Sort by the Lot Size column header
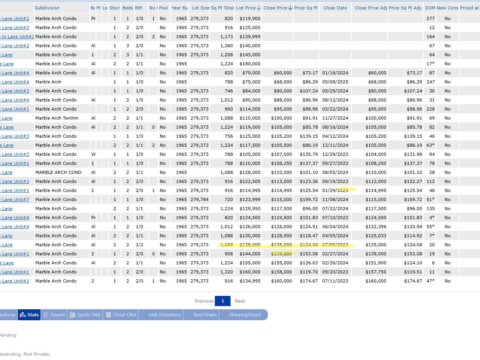Image resolution: width=480 pixels, height=360 pixels. (200, 8)
